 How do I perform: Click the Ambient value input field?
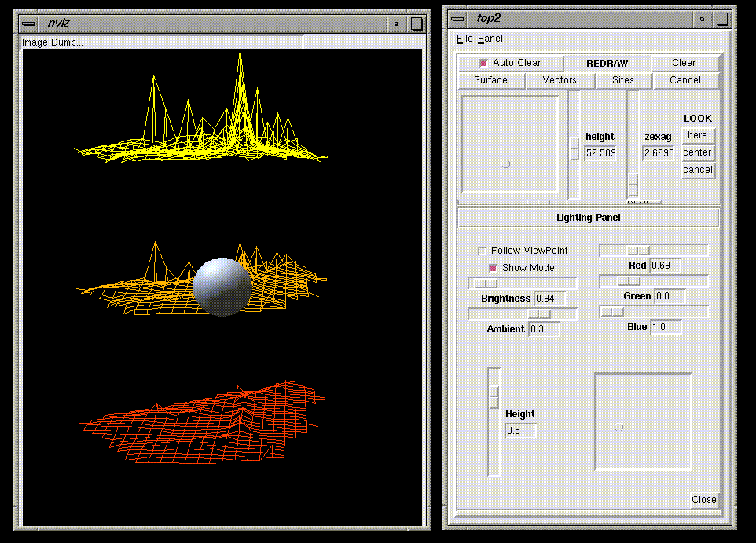click(544, 329)
